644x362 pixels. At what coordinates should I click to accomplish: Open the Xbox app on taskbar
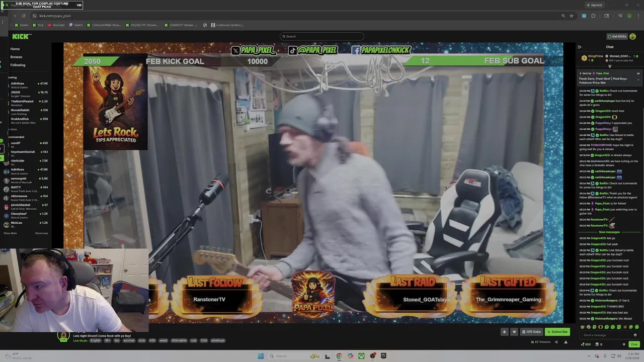pos(361,356)
